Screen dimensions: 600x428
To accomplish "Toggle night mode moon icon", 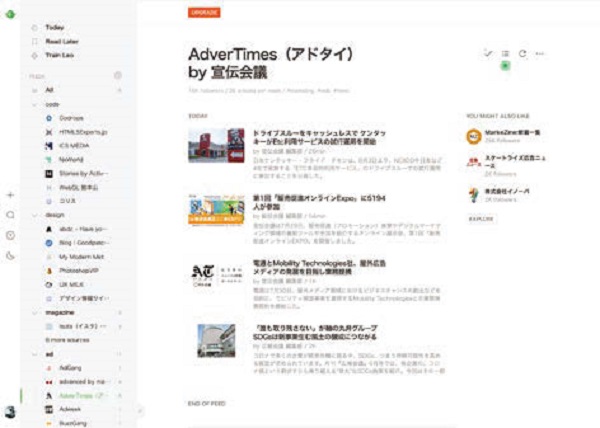I will 11,255.
